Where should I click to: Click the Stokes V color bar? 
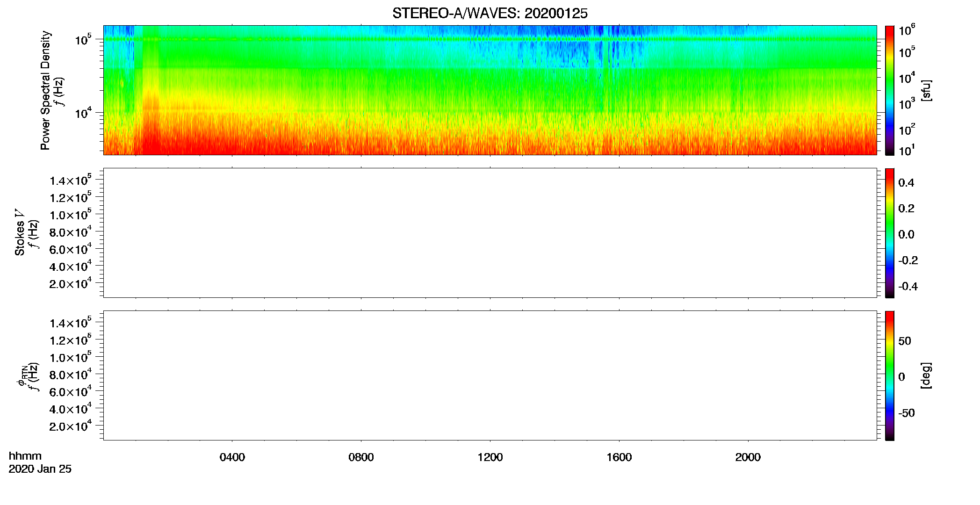(x=890, y=233)
